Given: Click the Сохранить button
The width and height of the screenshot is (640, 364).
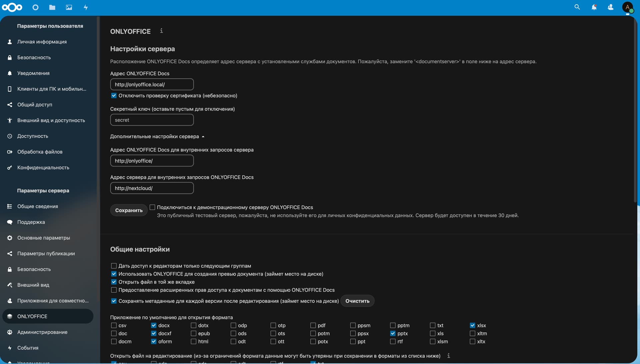Looking at the screenshot, I should 129,210.
